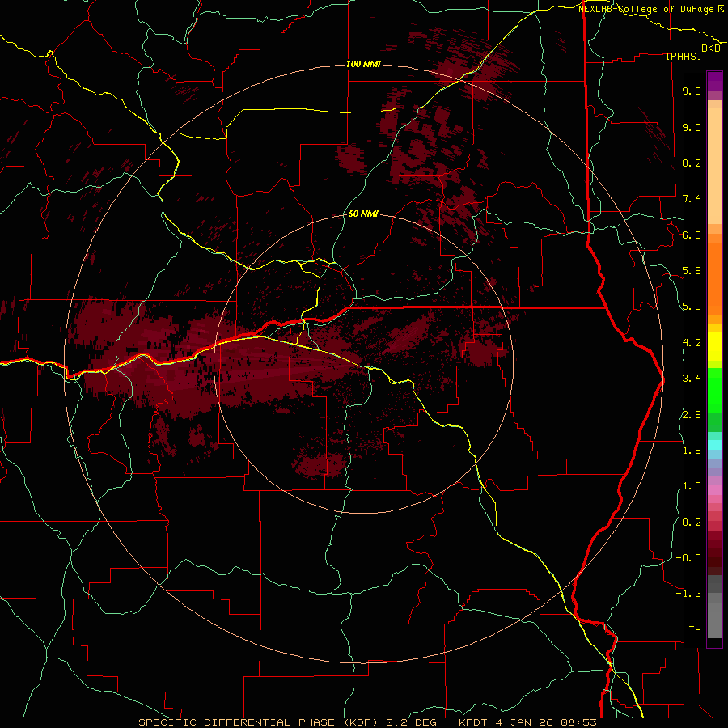Click the DKD product code label
Viewport: 728px width, 728px height.
click(710, 49)
